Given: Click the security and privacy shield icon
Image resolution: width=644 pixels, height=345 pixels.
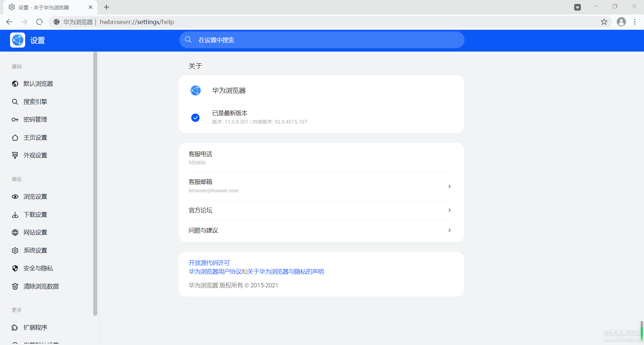Looking at the screenshot, I should click(15, 268).
